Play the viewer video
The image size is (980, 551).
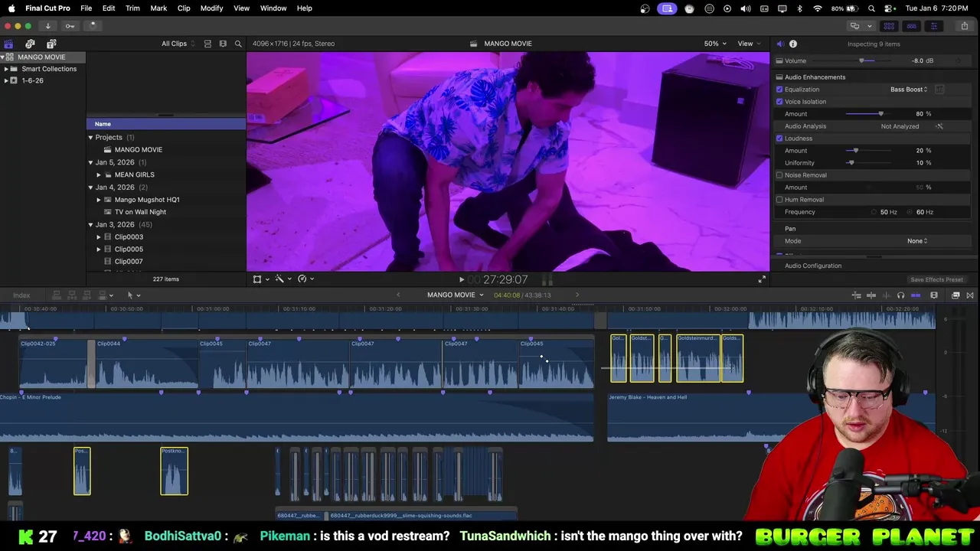(461, 280)
